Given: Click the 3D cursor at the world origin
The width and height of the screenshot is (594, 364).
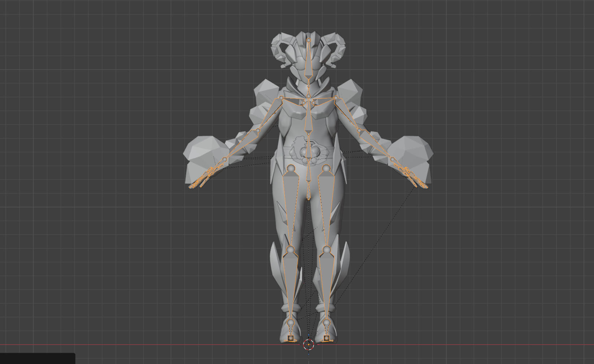Looking at the screenshot, I should coord(308,345).
